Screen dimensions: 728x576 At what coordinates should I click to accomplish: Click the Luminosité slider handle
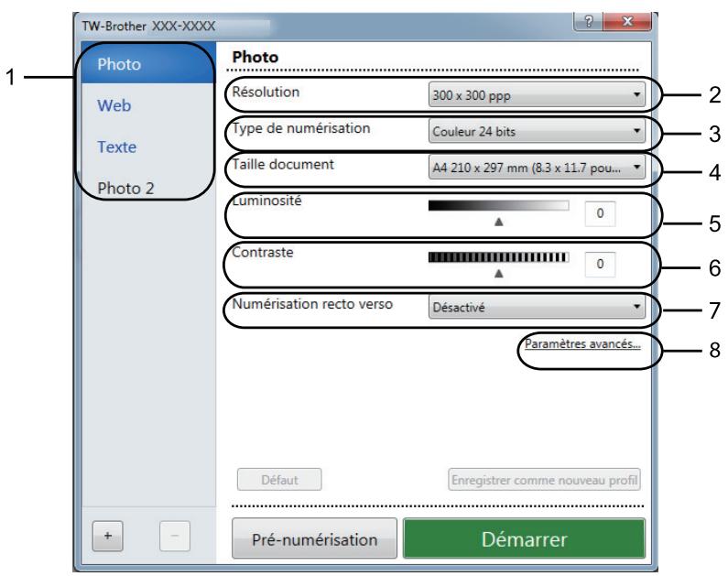click(499, 222)
